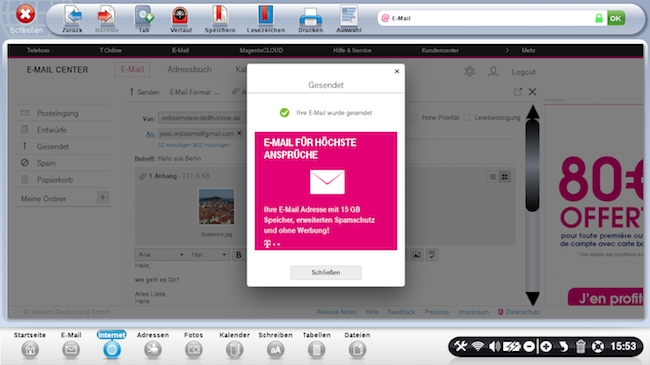Click the green OK button in address bar
Viewport: 650px width, 365px height.
click(x=616, y=18)
